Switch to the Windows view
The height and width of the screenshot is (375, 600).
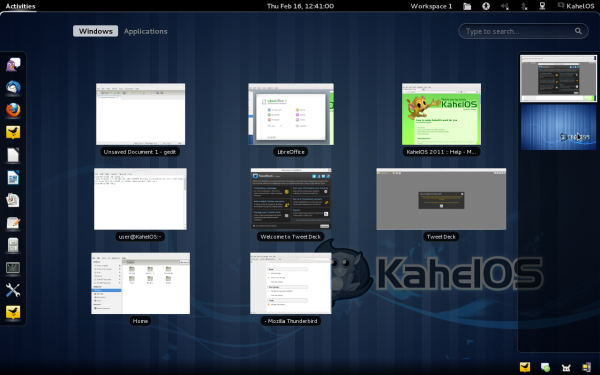96,31
